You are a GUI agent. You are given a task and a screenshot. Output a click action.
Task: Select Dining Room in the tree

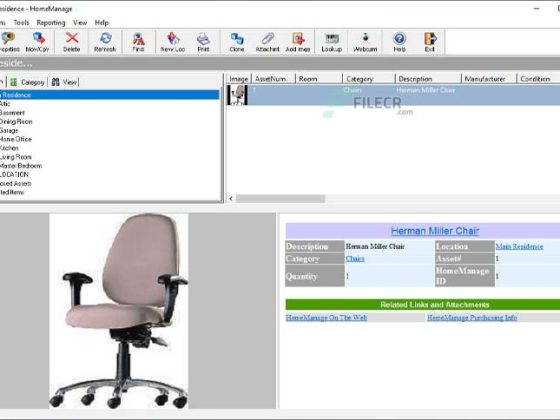coord(16,122)
